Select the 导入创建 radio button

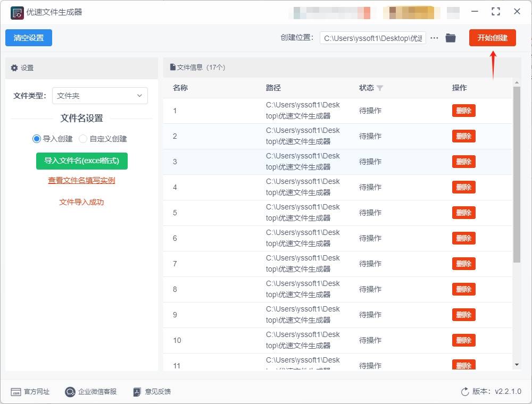click(36, 139)
